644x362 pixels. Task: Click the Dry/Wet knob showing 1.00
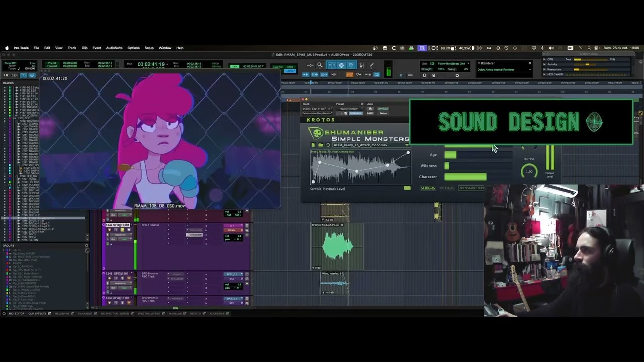pos(529,171)
